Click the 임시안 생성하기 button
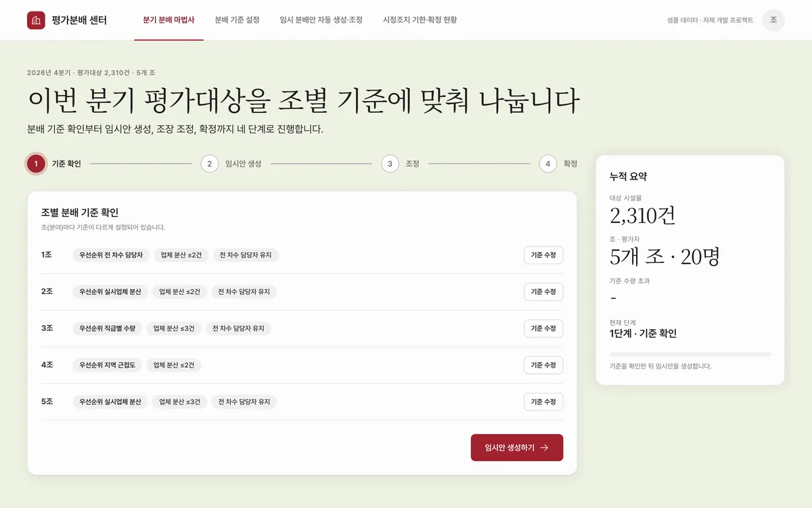 click(x=517, y=448)
